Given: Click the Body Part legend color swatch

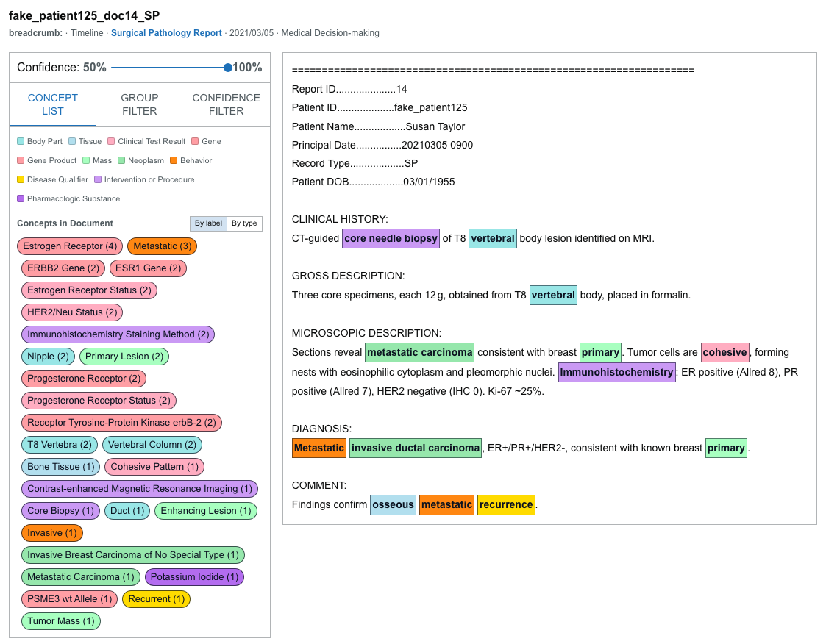Looking at the screenshot, I should coord(21,141).
